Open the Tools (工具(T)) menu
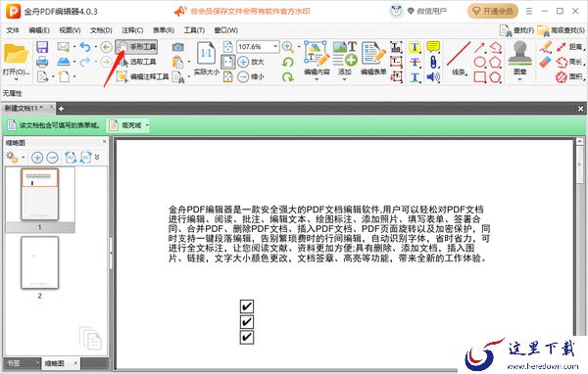Image resolution: width=588 pixels, height=374 pixels. point(194,30)
